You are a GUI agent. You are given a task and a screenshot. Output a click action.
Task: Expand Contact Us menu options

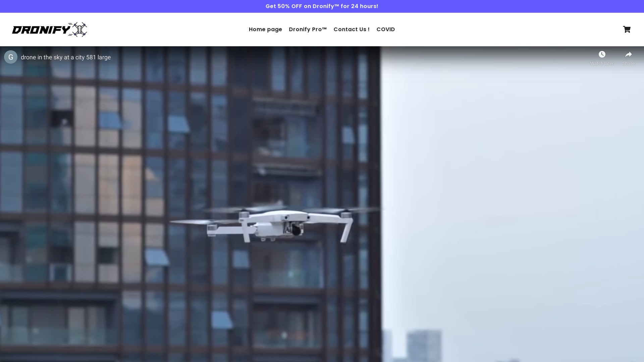351,29
